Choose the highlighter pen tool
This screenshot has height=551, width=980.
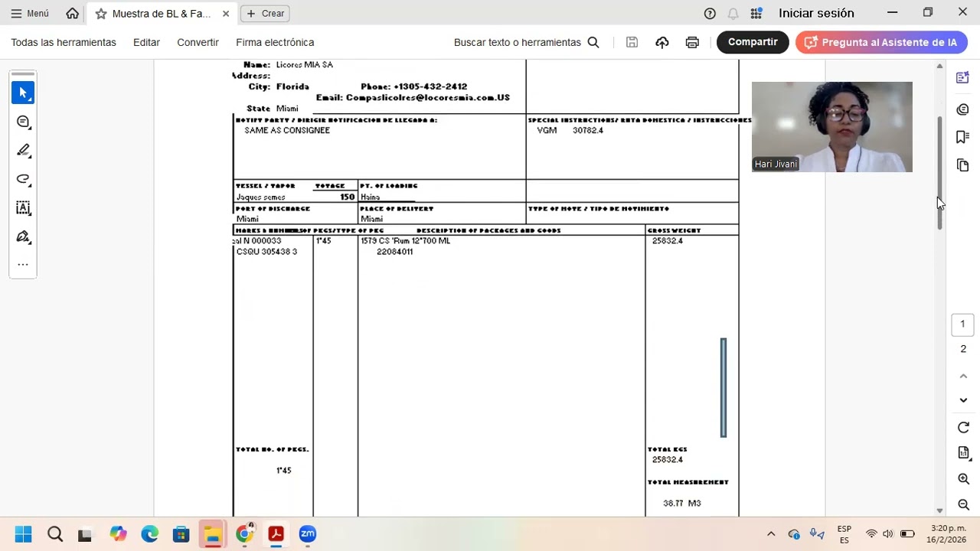23,150
